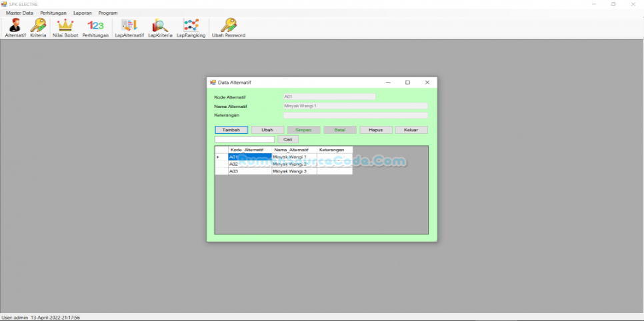Click the Cari search button
The image size is (644, 321).
[288, 140]
